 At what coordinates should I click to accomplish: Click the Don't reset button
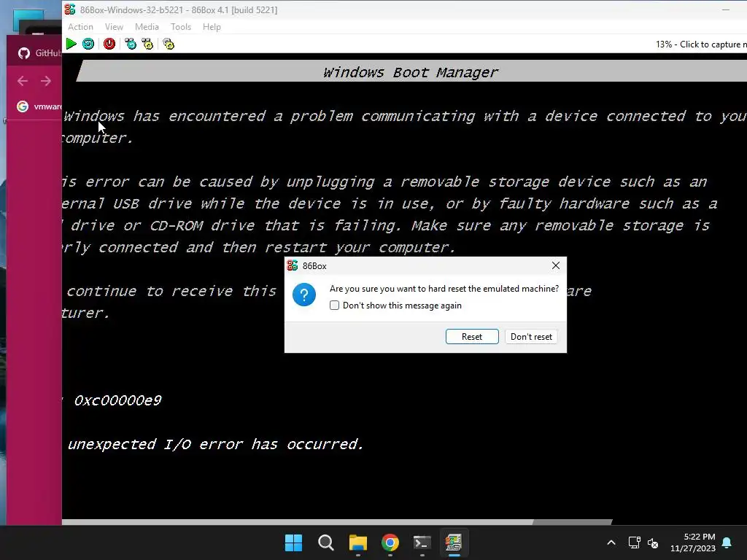(531, 337)
